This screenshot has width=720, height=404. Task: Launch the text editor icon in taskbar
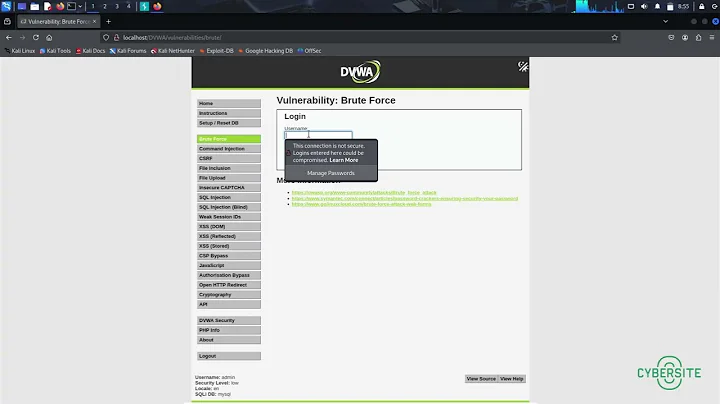pyautogui.click(x=47, y=6)
